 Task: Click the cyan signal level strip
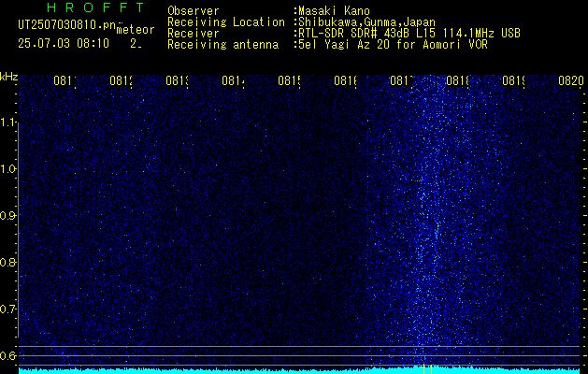tap(301, 370)
